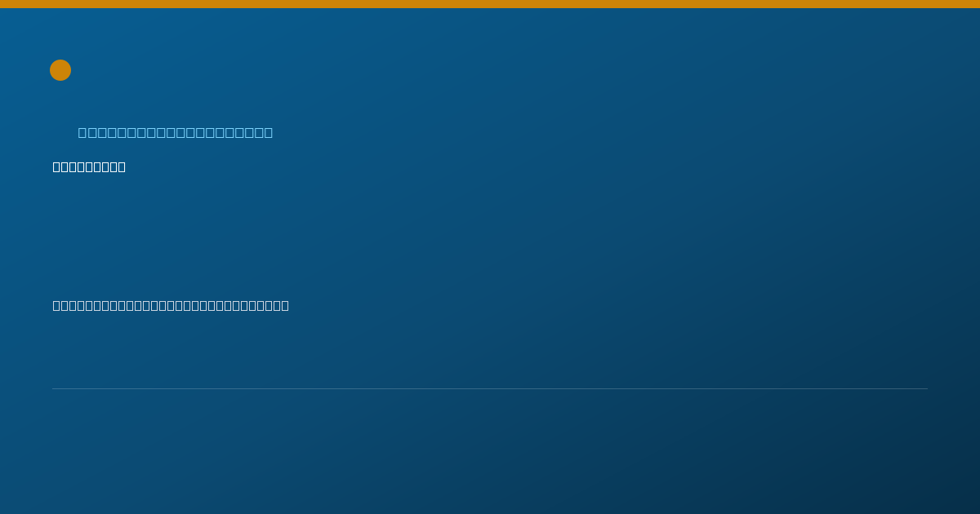Image resolution: width=980 pixels, height=514 pixels.
Task: Click the thin horizontal divider line
Action: (490, 388)
